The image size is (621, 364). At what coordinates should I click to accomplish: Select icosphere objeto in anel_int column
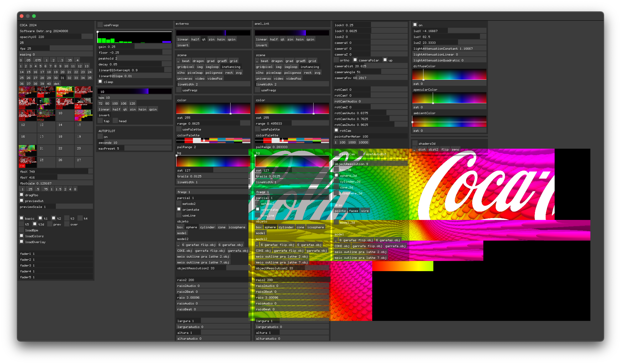point(315,227)
